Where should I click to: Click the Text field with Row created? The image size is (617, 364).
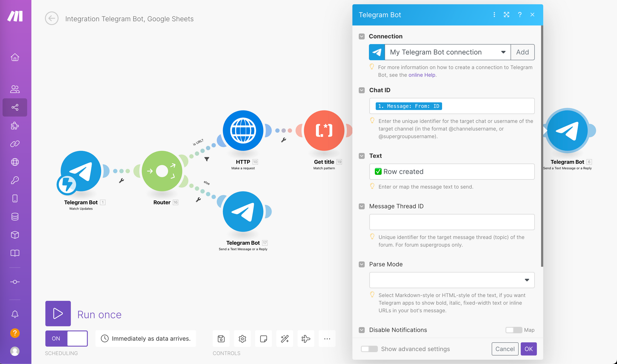point(452,172)
